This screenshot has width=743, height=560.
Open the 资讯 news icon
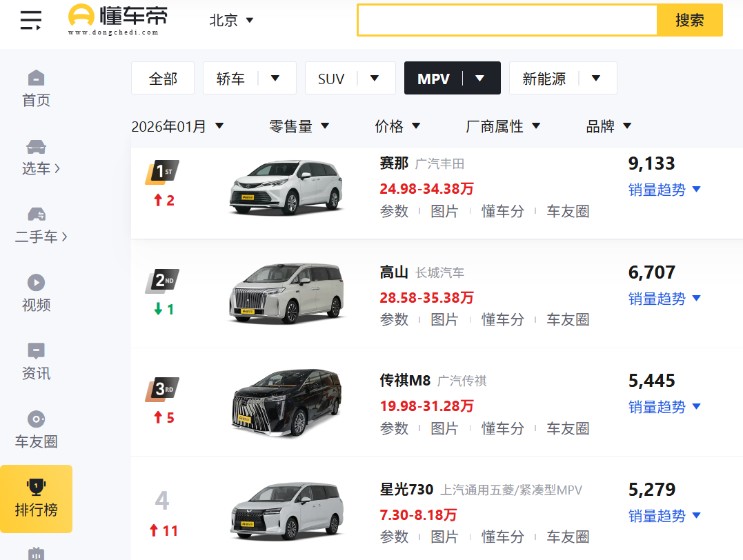[36, 350]
